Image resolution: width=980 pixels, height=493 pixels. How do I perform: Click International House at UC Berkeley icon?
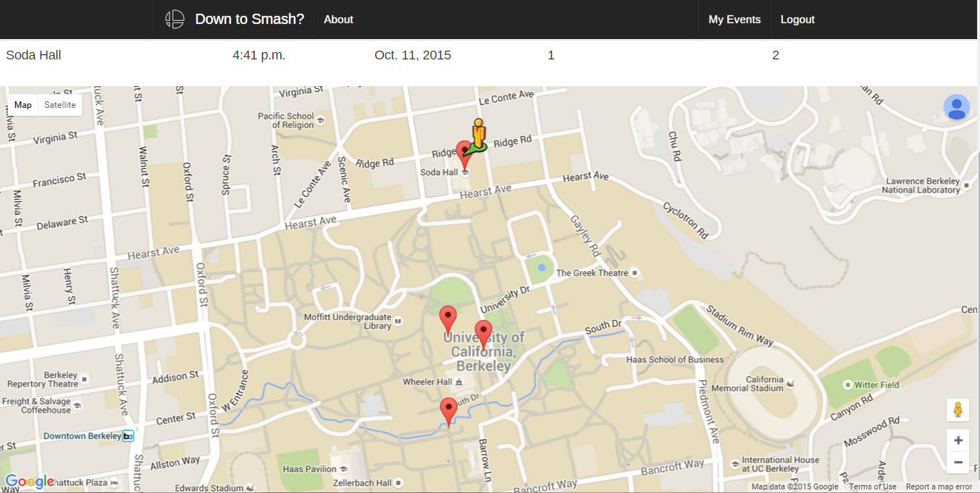[735, 463]
